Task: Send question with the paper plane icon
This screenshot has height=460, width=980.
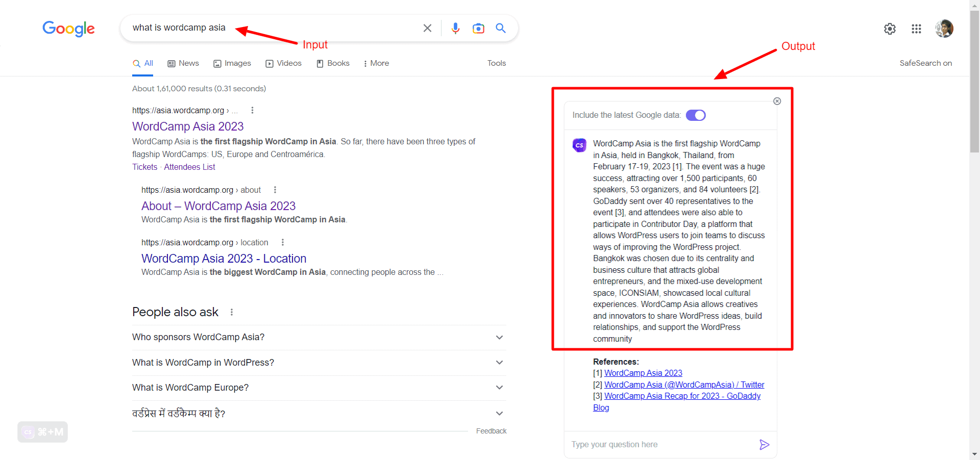Action: coord(764,445)
